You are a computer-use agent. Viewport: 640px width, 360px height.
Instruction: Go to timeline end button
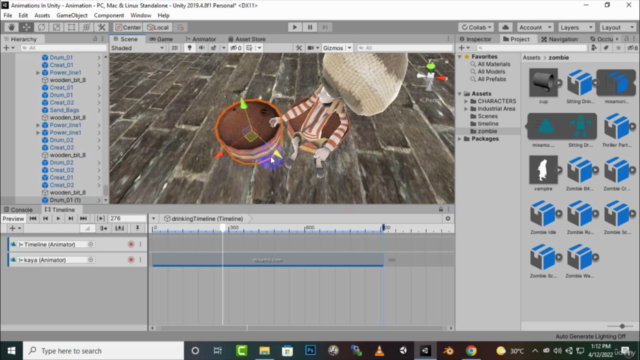pyautogui.click(x=83, y=219)
